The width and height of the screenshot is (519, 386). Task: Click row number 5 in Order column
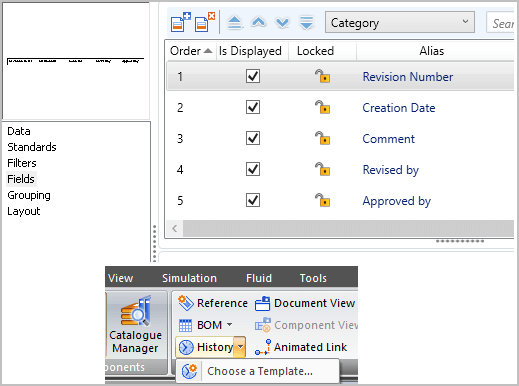(x=180, y=200)
